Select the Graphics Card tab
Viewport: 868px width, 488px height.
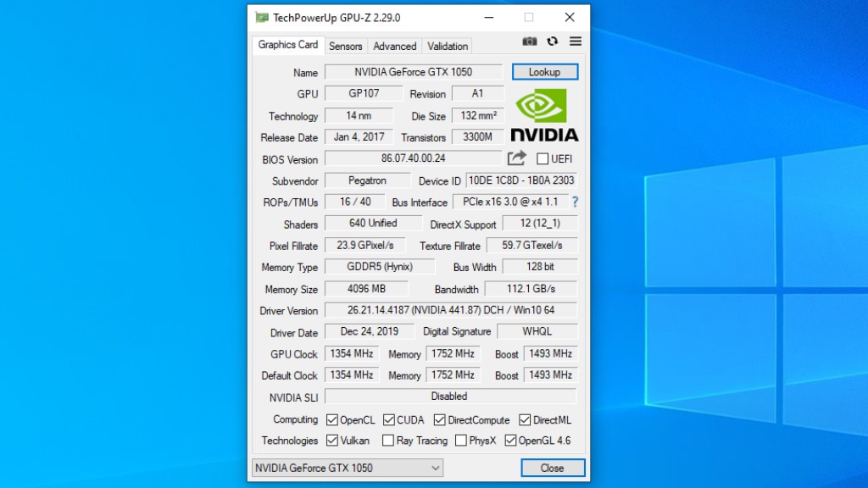pos(288,45)
